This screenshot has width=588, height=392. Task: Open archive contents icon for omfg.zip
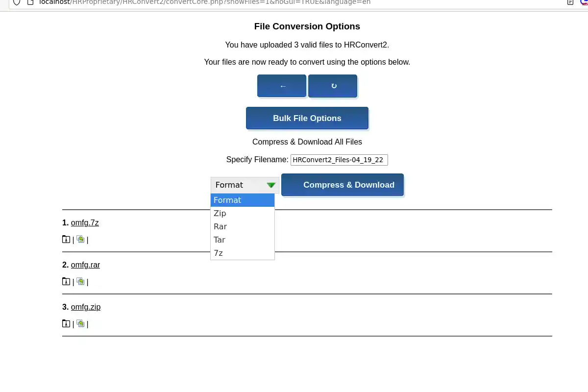(x=66, y=324)
